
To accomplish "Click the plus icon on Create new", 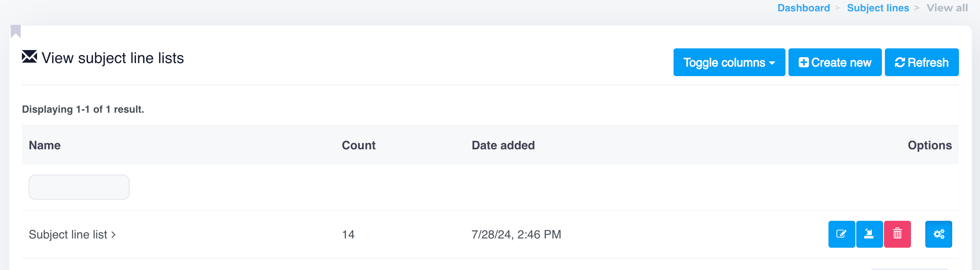I will pyautogui.click(x=804, y=63).
